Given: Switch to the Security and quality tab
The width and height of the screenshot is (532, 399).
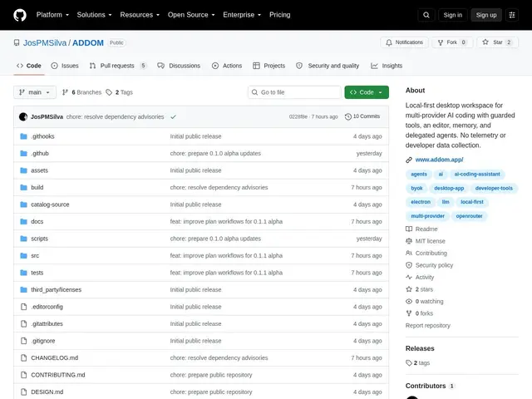Looking at the screenshot, I should point(328,66).
